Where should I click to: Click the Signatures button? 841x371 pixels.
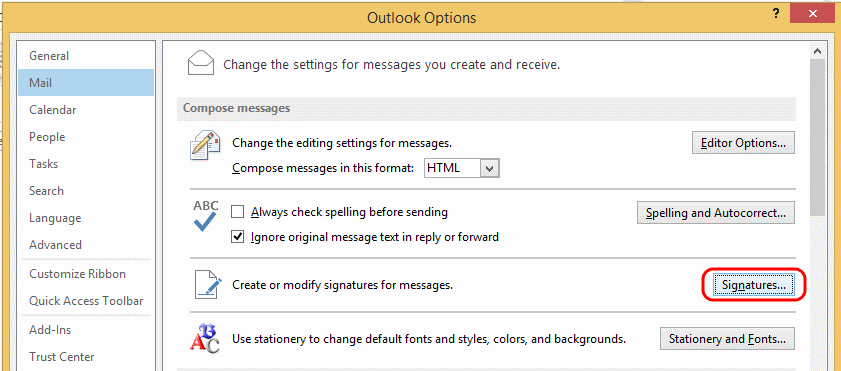point(754,285)
